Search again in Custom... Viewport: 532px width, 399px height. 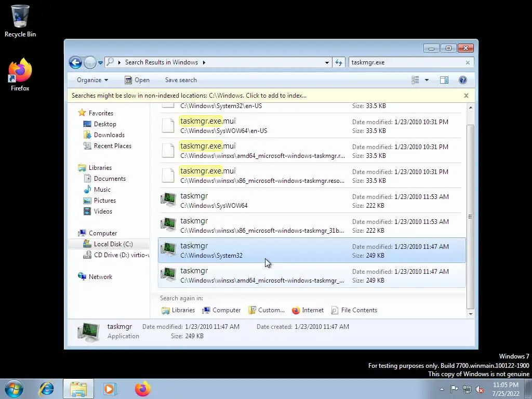(267, 310)
